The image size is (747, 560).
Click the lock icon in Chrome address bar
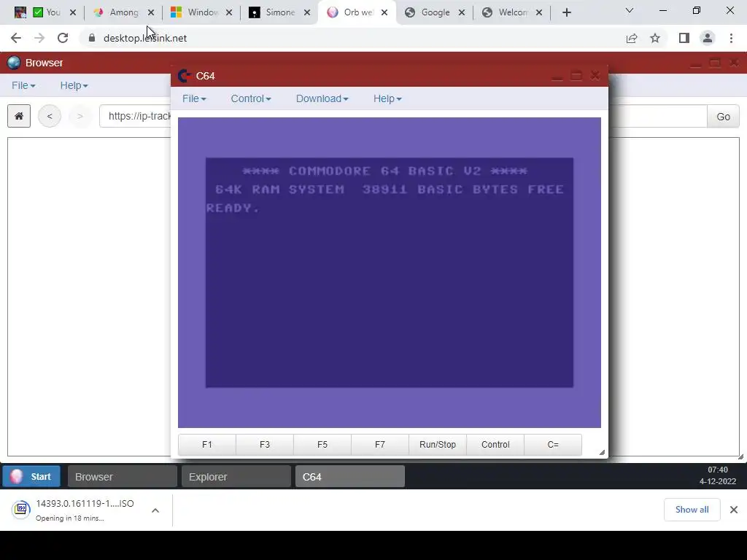coord(92,38)
